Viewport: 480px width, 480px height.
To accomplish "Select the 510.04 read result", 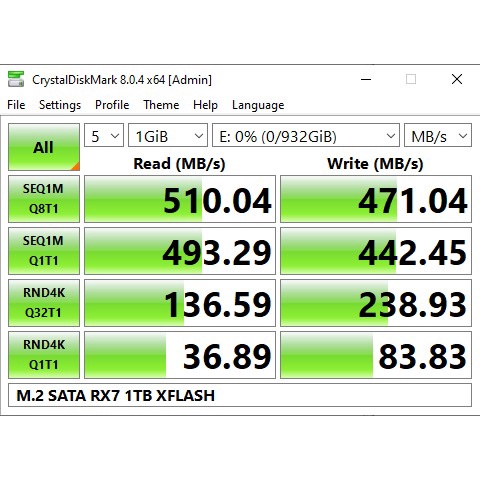I will (180, 199).
